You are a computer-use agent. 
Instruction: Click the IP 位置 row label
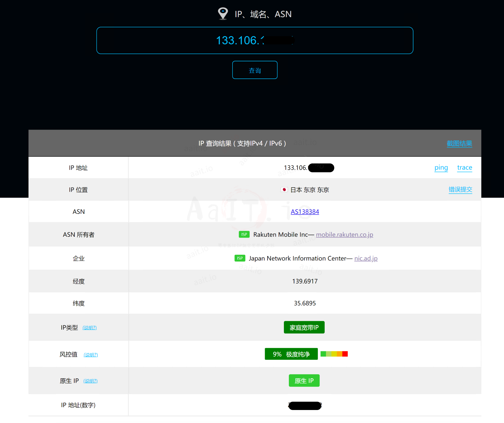78,190
